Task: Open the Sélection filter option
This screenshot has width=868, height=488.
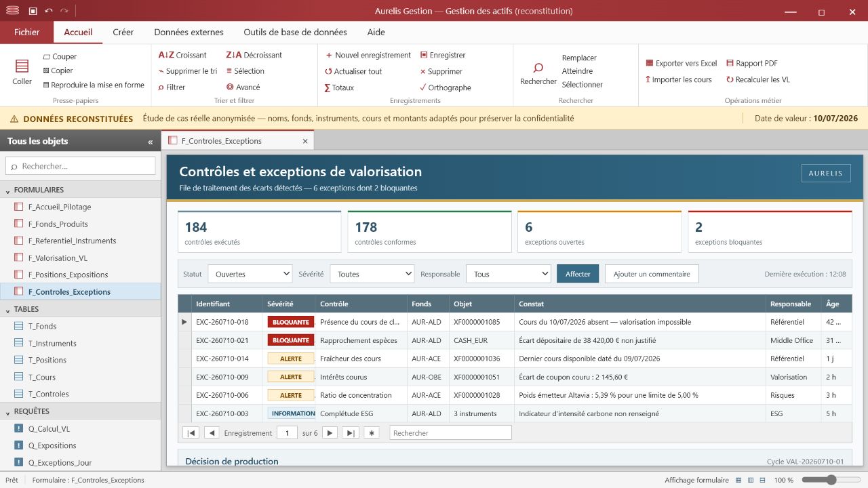Action: tap(245, 71)
